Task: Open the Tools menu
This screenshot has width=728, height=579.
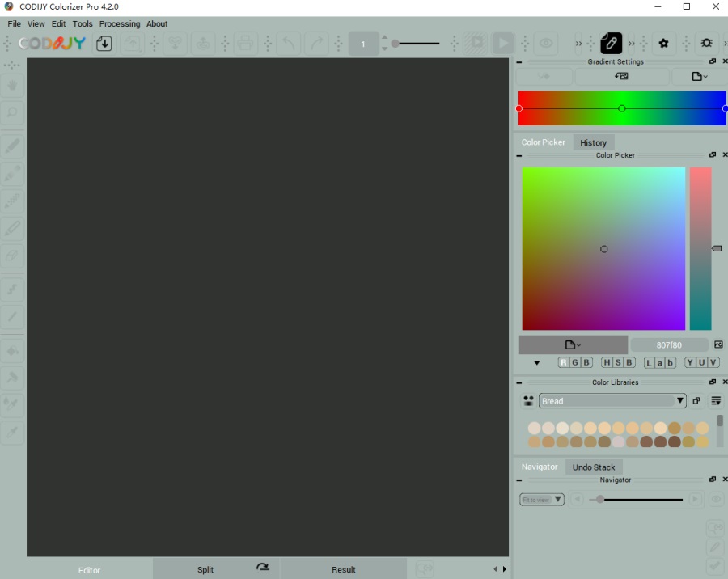Action: coord(83,23)
